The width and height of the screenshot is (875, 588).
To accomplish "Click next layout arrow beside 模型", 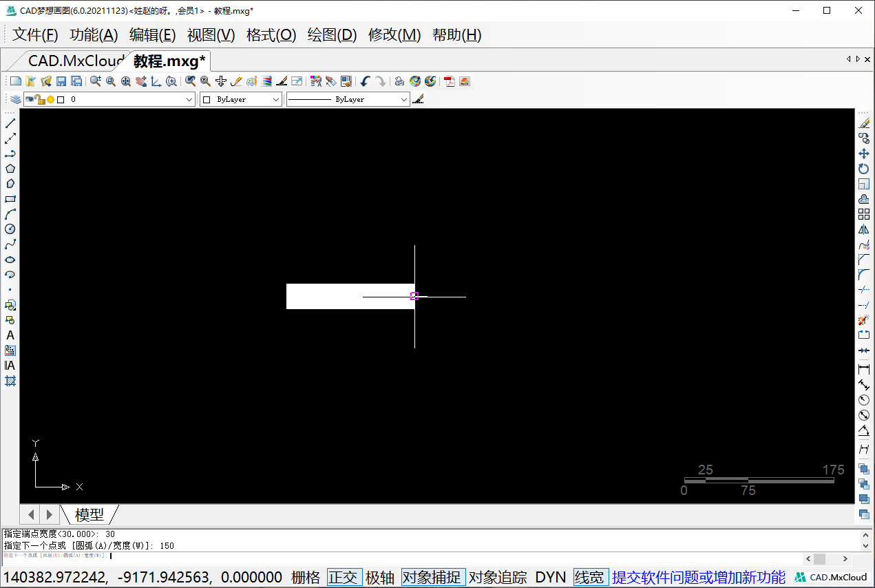I will click(x=49, y=514).
